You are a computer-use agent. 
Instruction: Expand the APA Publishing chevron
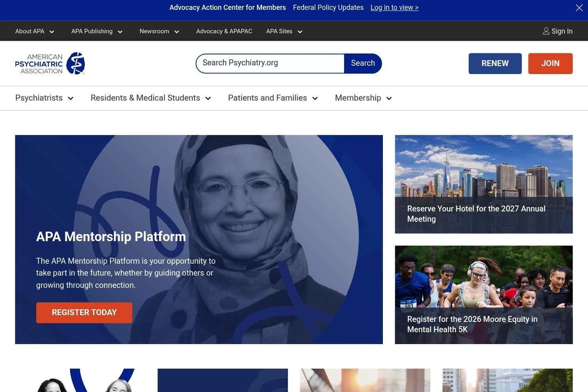click(120, 32)
